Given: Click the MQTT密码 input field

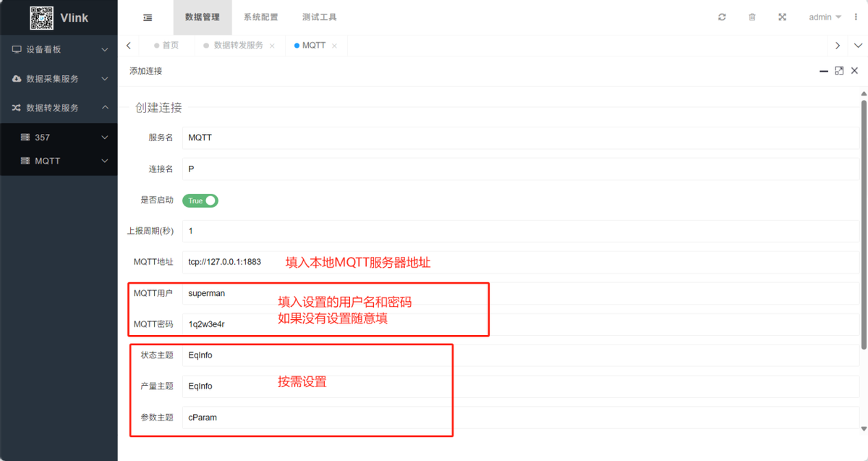Looking at the screenshot, I should pos(521,324).
